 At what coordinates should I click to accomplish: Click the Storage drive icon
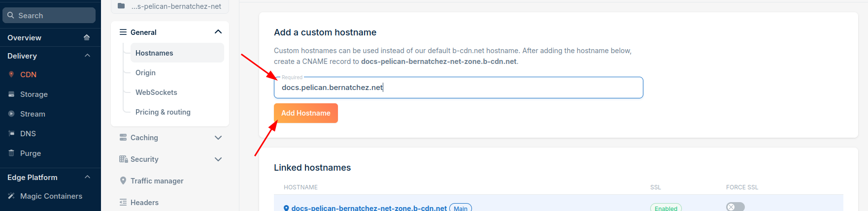[x=11, y=94]
